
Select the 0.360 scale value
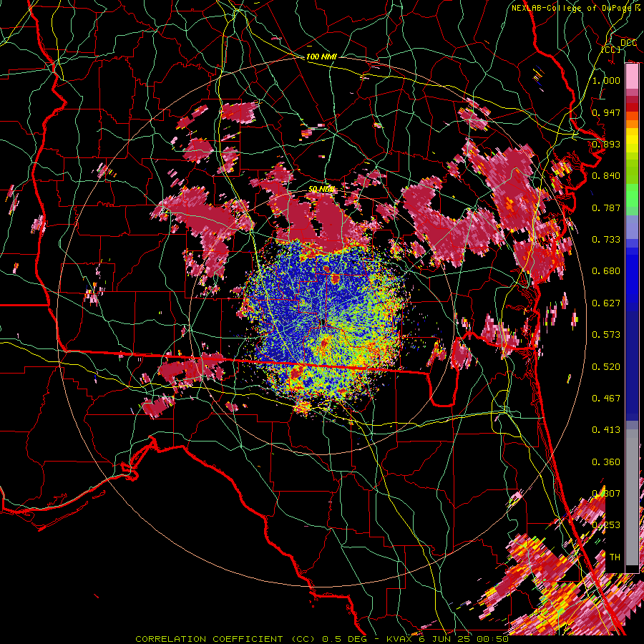click(606, 462)
